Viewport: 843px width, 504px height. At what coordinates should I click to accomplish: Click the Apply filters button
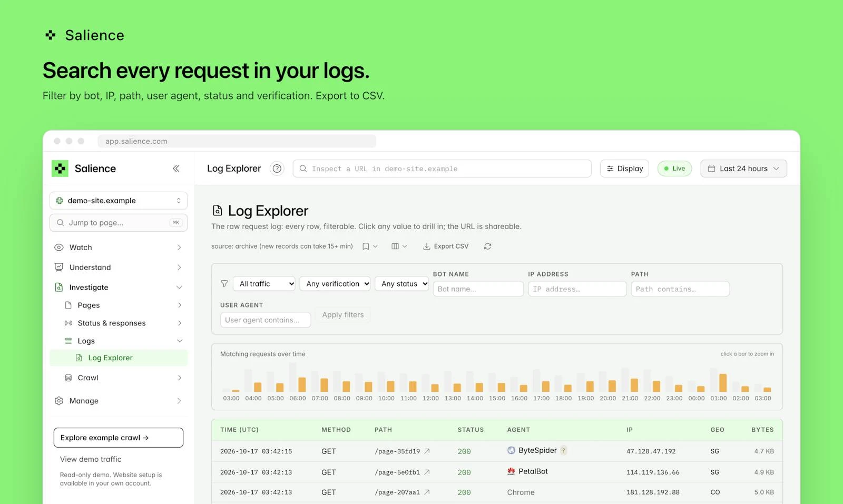[343, 315]
